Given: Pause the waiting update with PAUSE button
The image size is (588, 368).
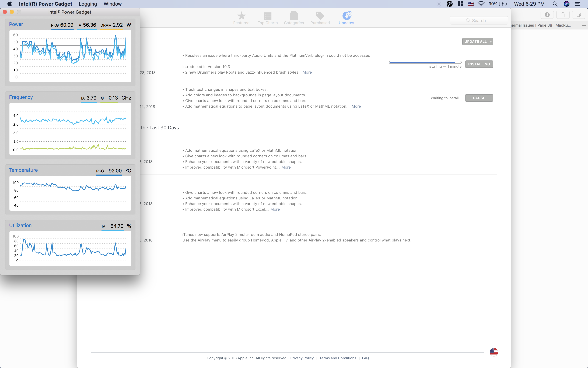Looking at the screenshot, I should click(479, 98).
